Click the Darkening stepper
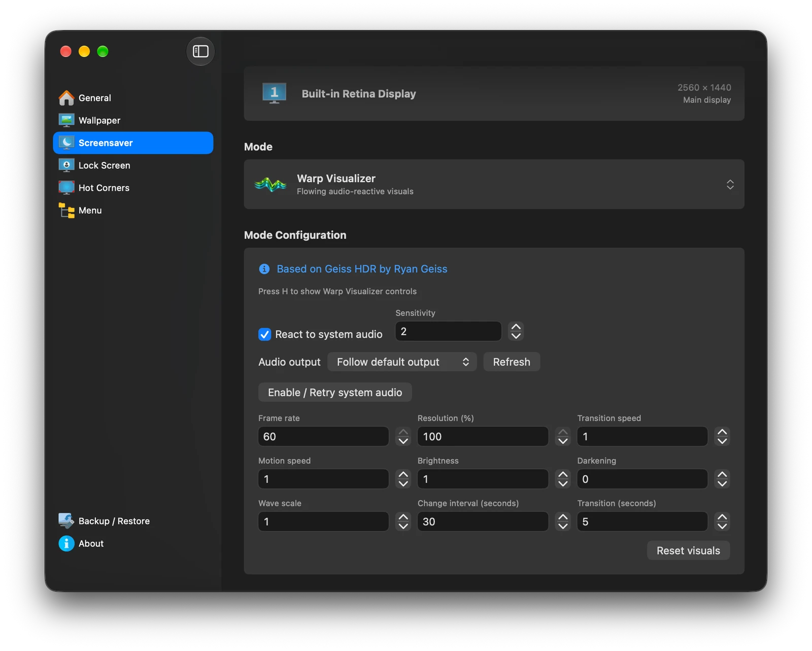812x651 pixels. [722, 479]
